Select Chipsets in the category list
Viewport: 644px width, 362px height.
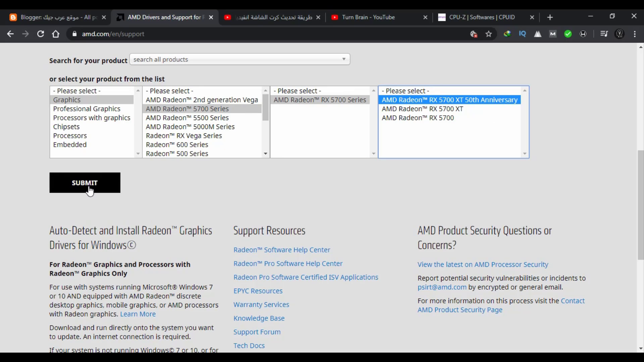pyautogui.click(x=92, y=127)
